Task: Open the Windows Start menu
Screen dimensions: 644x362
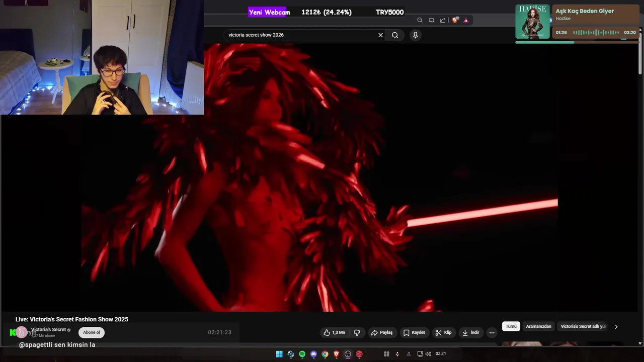Action: [x=279, y=354]
